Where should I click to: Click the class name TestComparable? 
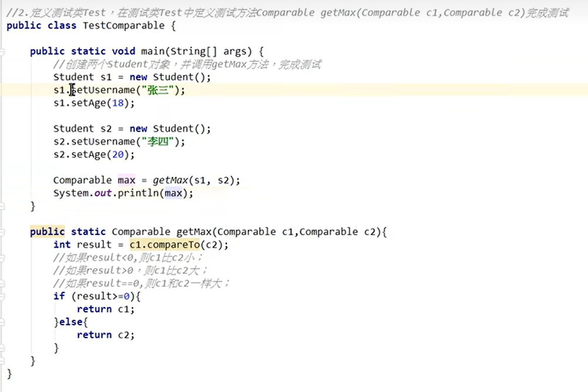(123, 25)
